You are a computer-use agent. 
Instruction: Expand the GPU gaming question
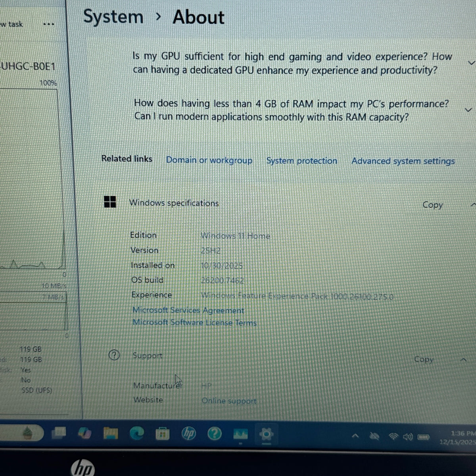coord(471,63)
